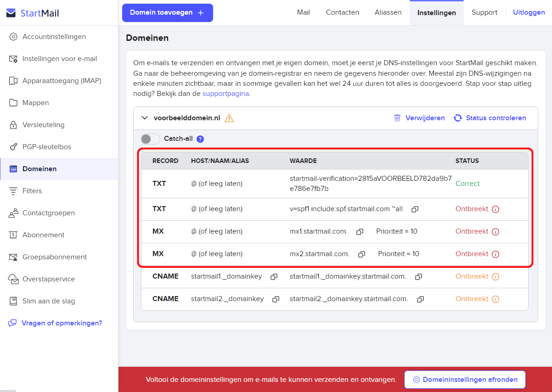Image resolution: width=552 pixels, height=392 pixels.
Task: Open the Mail tab
Action: 304,12
